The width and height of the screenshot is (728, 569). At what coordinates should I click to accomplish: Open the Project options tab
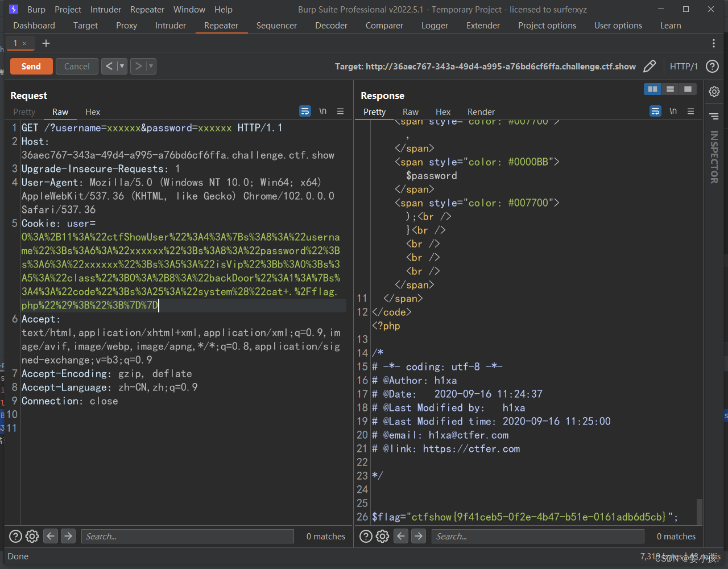pyautogui.click(x=547, y=26)
